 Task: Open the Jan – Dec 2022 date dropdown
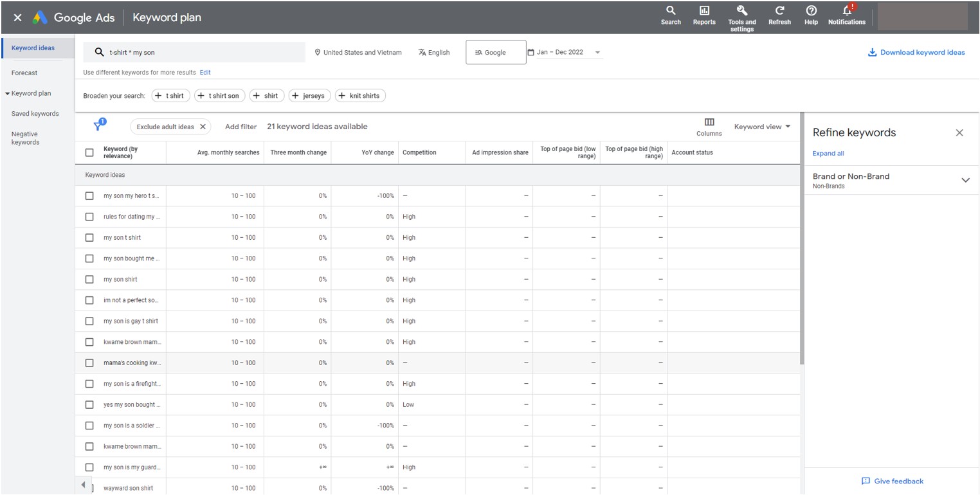[x=565, y=52]
